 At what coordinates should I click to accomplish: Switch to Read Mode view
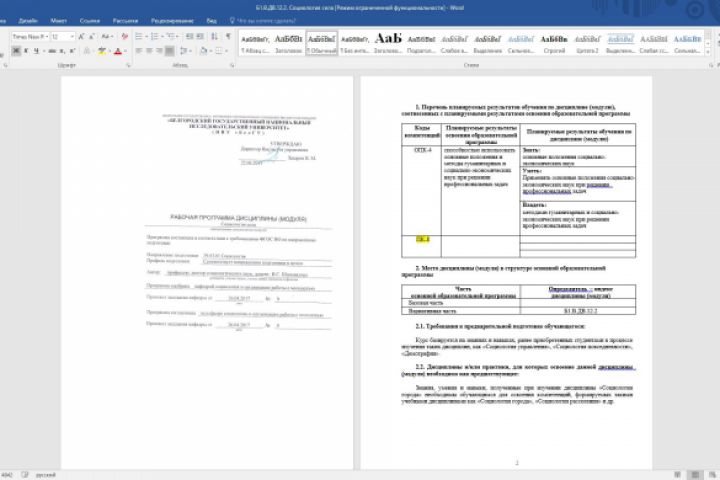coord(678,475)
